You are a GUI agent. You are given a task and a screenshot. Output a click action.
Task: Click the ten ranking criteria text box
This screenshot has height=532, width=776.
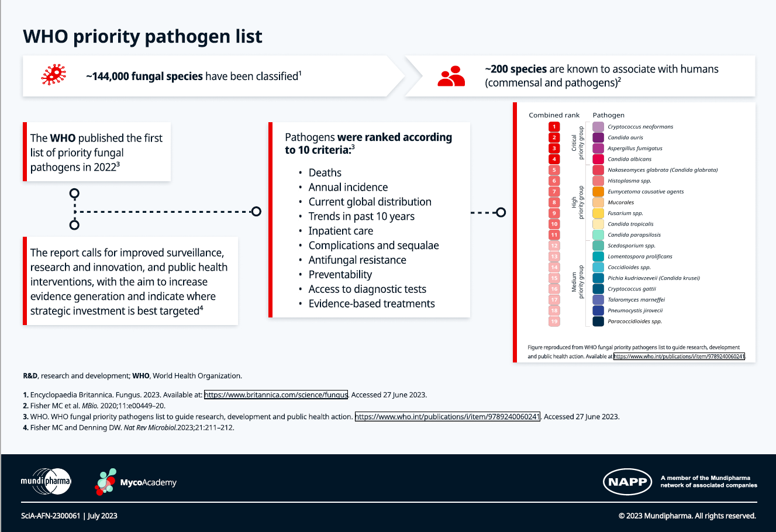(x=368, y=219)
